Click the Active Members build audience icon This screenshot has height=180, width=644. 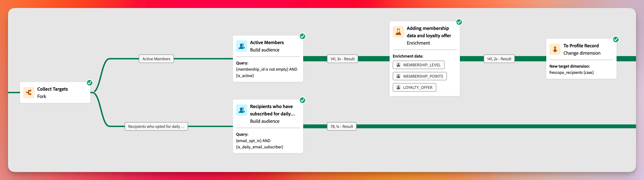click(x=241, y=46)
